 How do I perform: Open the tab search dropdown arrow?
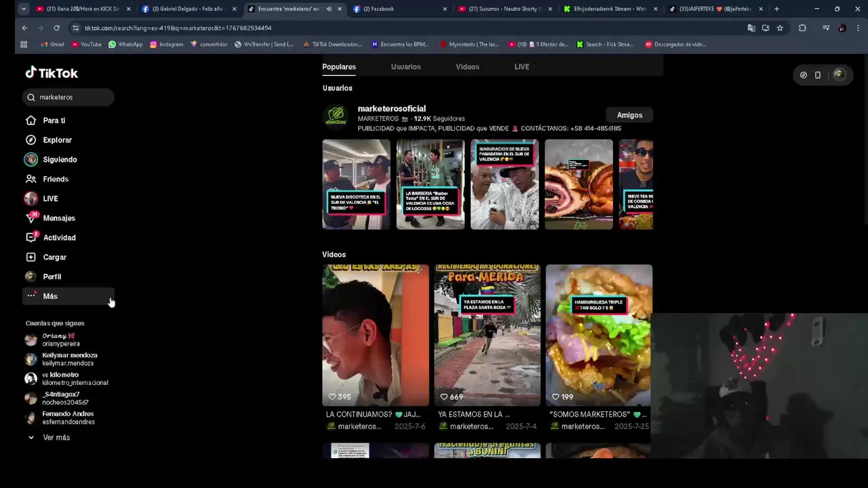pos(24,9)
